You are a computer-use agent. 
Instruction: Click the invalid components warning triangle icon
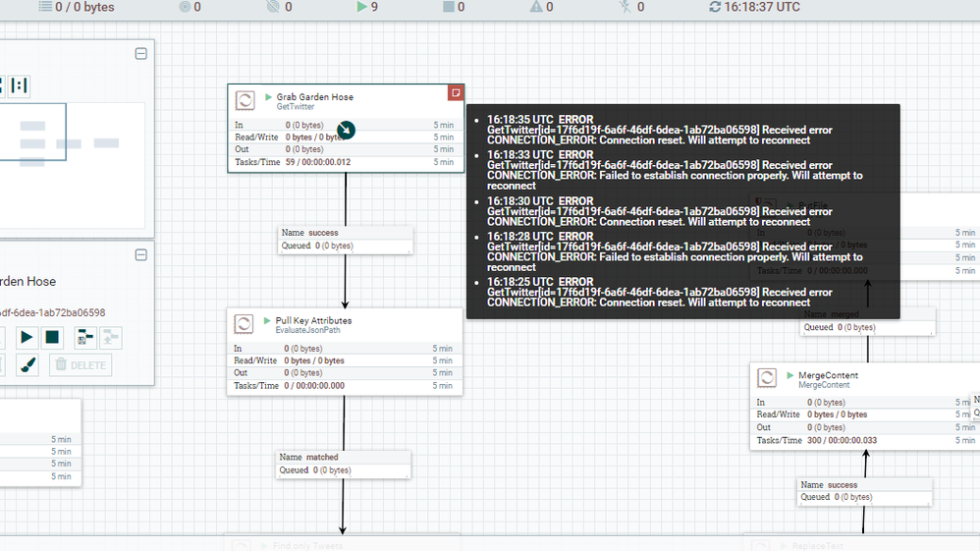(x=535, y=7)
